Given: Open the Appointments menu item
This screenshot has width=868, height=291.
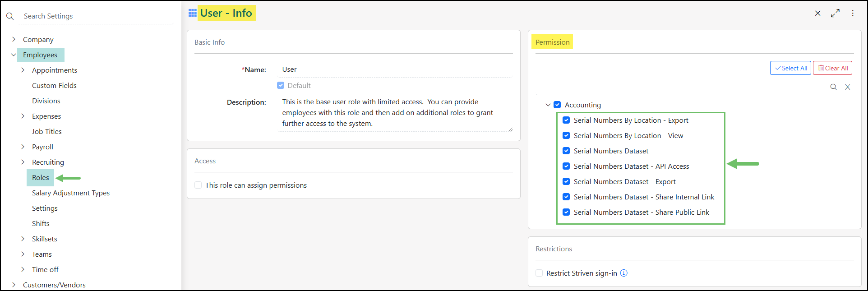Looking at the screenshot, I should 55,70.
